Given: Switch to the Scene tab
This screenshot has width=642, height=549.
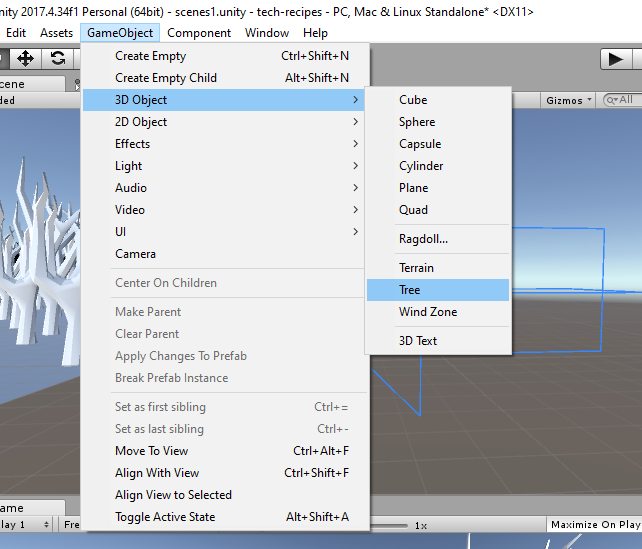Looking at the screenshot, I should tap(32, 84).
